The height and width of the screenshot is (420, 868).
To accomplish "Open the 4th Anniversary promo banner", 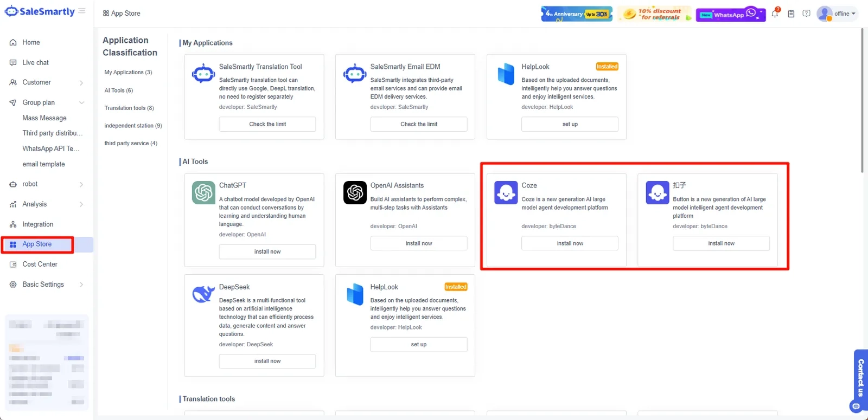I will tap(577, 14).
